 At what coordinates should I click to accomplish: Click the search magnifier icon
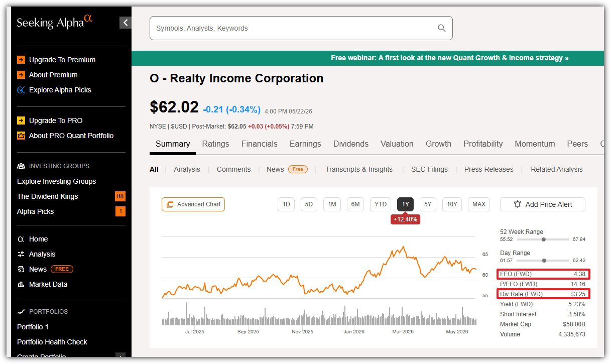click(442, 28)
